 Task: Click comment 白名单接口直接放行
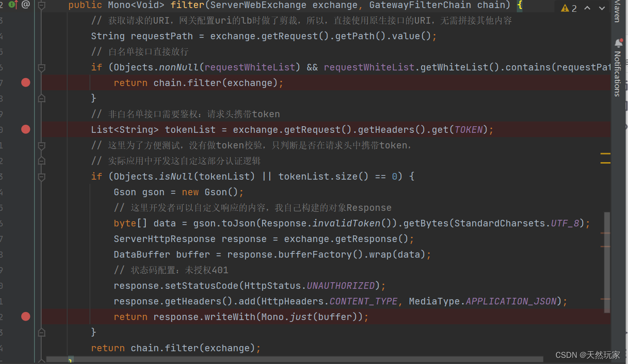pyautogui.click(x=140, y=52)
